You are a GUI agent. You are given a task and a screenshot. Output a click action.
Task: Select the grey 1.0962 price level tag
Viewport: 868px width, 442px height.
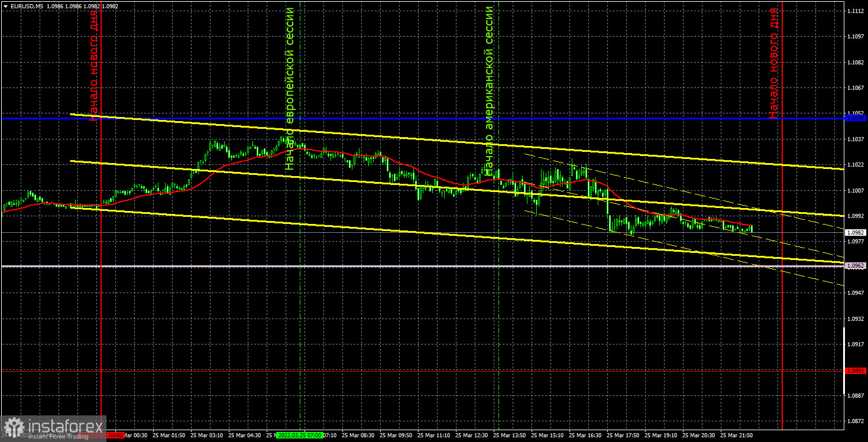click(x=856, y=266)
